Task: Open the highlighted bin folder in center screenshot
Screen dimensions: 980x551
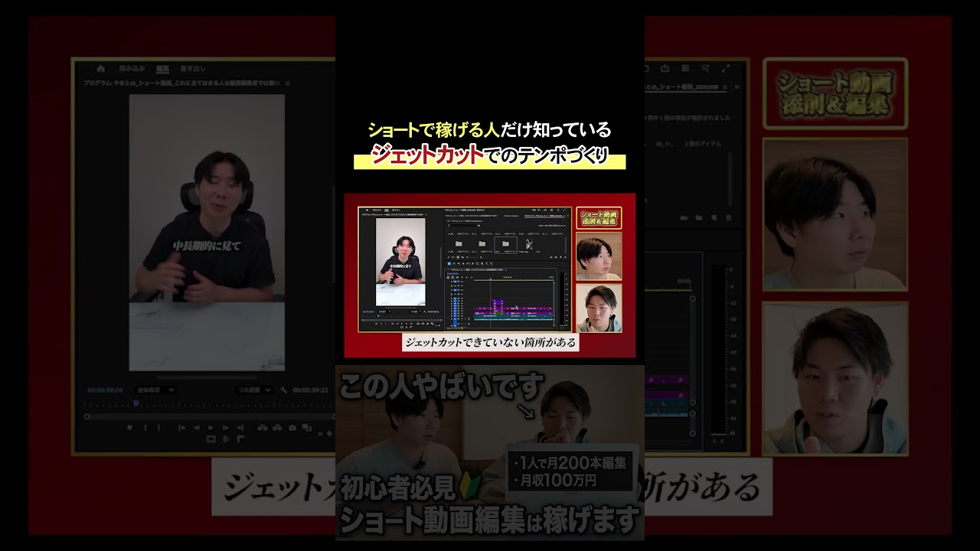Action: (x=506, y=243)
